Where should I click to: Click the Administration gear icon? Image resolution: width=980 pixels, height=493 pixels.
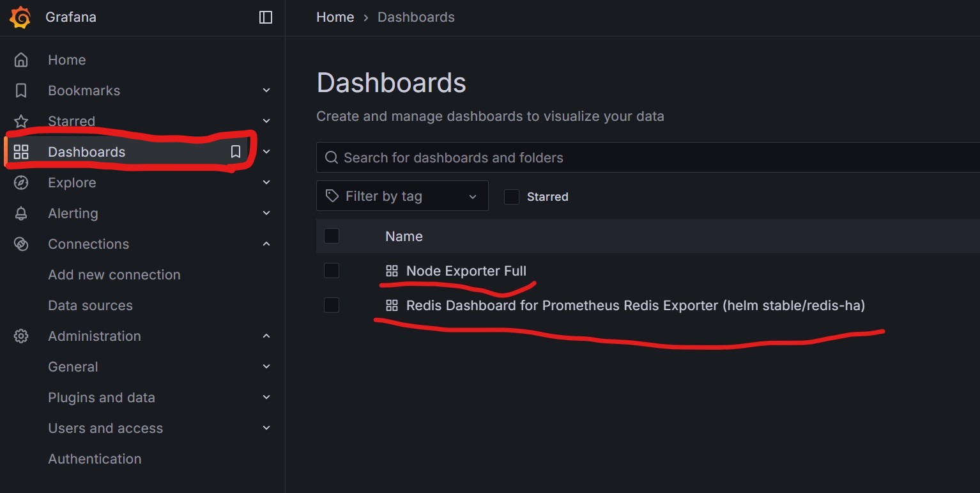[x=21, y=336]
